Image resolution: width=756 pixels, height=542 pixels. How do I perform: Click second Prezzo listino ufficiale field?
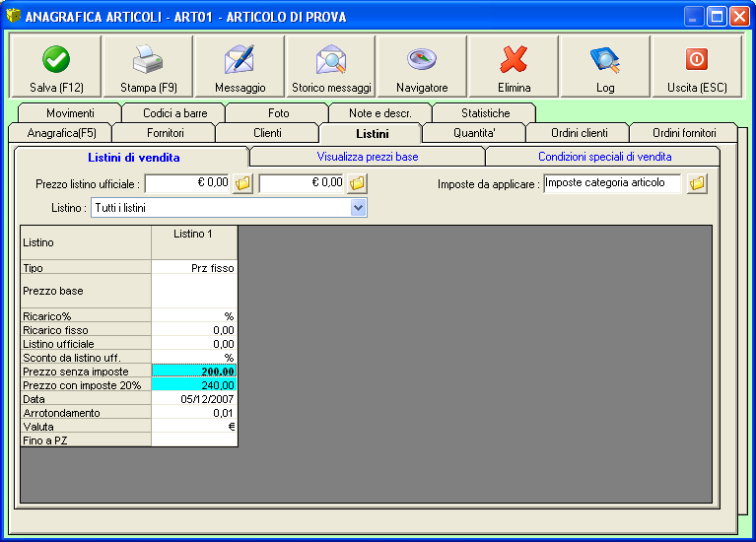pyautogui.click(x=302, y=182)
